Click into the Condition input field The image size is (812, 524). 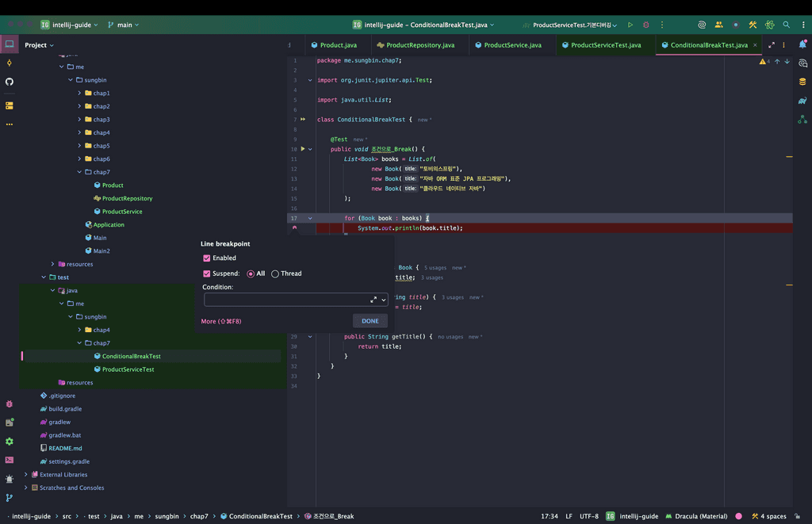point(285,300)
